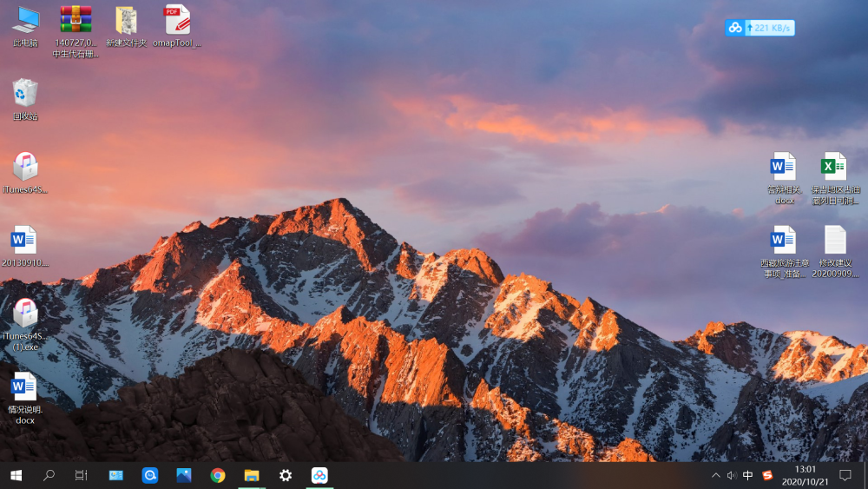Viewport: 868px width, 489px height.
Task: Select the iTunes64S (1).exe icon
Action: (x=25, y=325)
